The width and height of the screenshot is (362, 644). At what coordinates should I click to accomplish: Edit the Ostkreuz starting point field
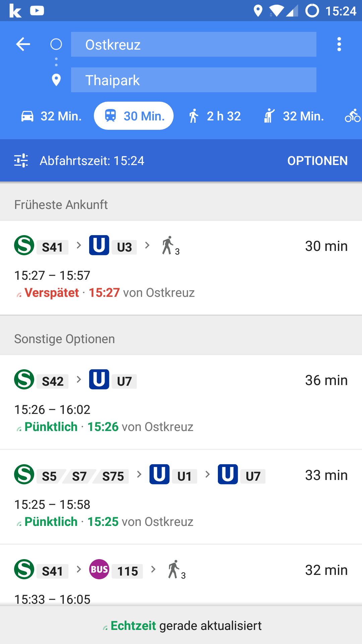click(193, 44)
